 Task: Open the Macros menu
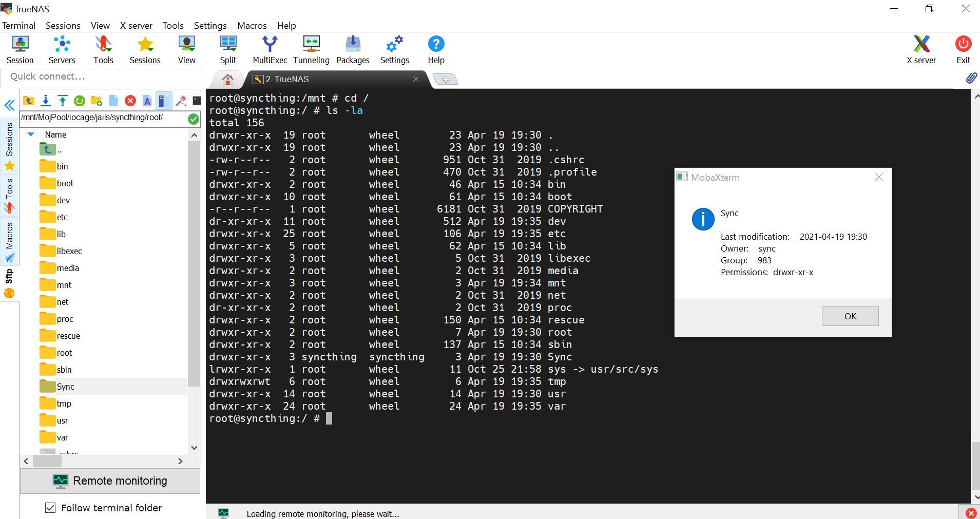(x=252, y=26)
